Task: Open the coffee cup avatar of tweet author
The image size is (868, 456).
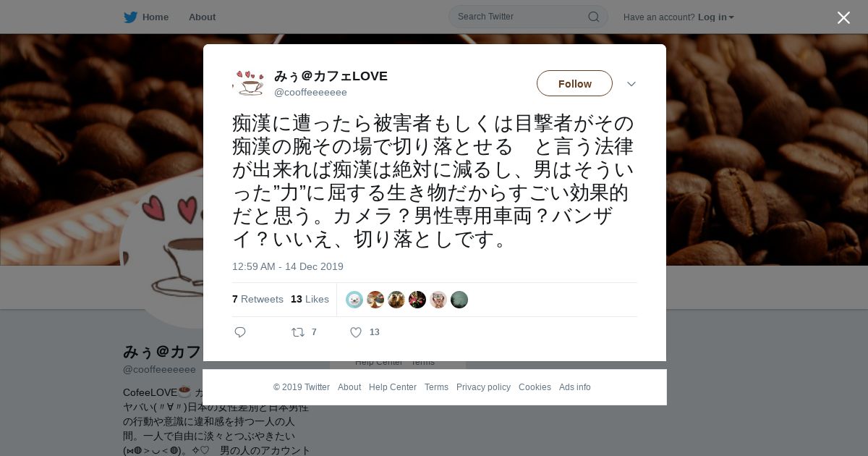Action: (x=249, y=83)
